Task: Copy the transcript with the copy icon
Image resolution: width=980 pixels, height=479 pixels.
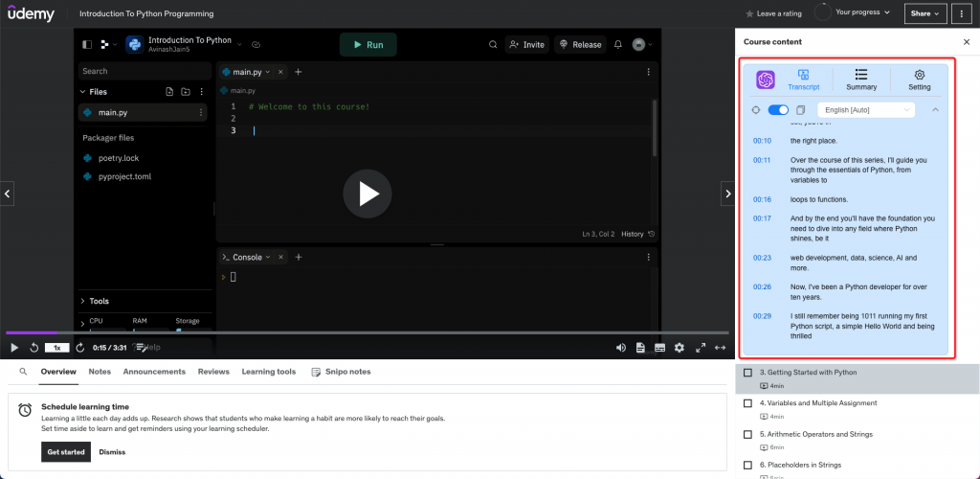Action: coord(801,110)
